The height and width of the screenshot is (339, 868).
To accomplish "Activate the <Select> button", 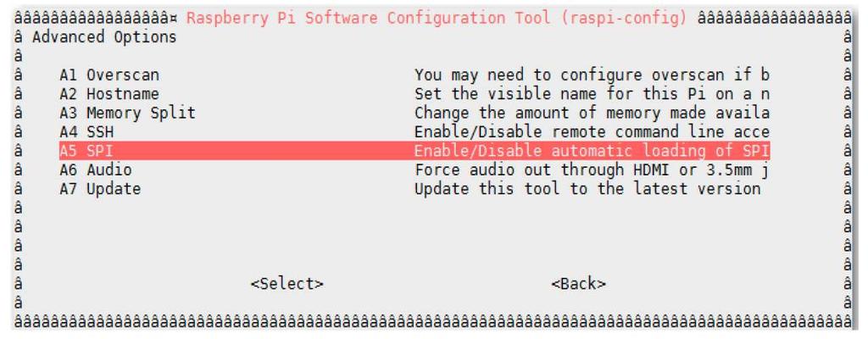I will pyautogui.click(x=287, y=284).
